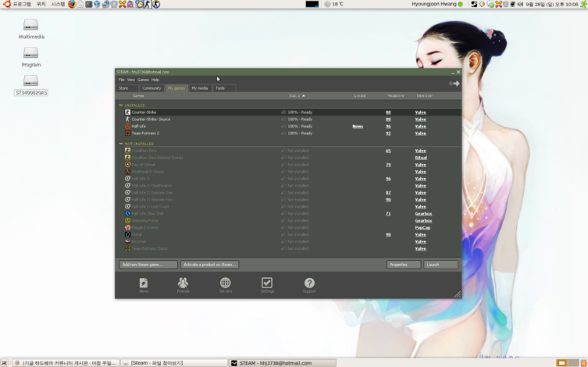Image resolution: width=588 pixels, height=367 pixels.
Task: Click the Team Fortress 2 game icon
Action: click(127, 133)
